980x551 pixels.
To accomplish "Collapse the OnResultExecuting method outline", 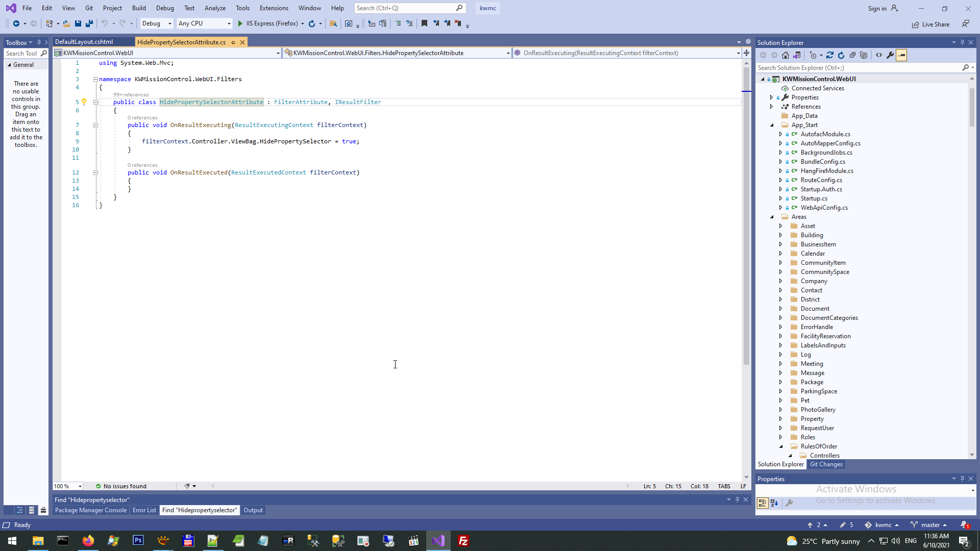I will pos(95,125).
